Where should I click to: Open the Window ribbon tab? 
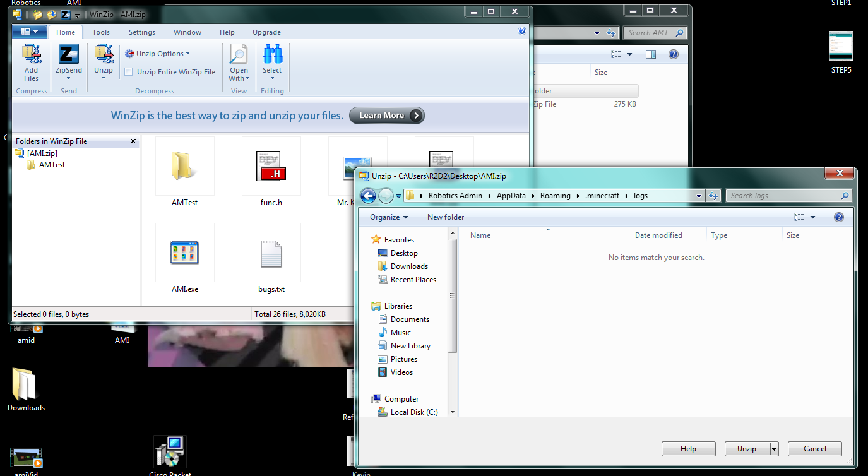point(187,32)
